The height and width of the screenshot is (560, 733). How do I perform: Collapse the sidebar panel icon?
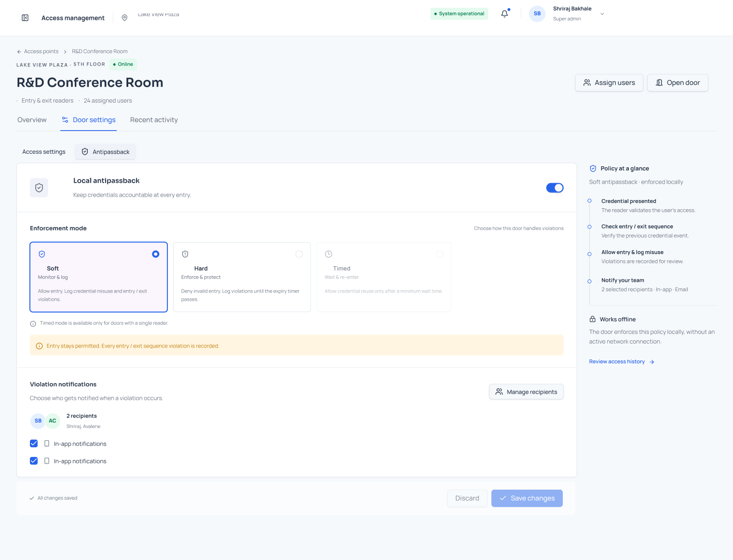25,18
